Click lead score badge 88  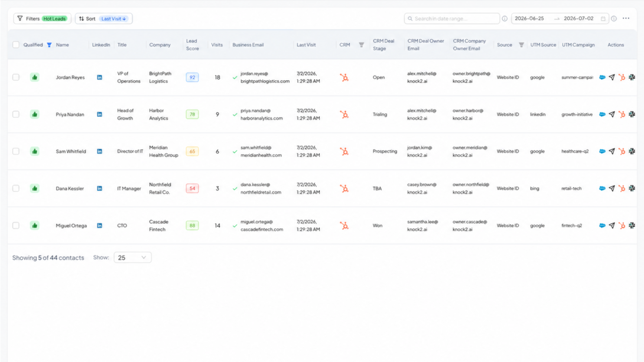192,225
